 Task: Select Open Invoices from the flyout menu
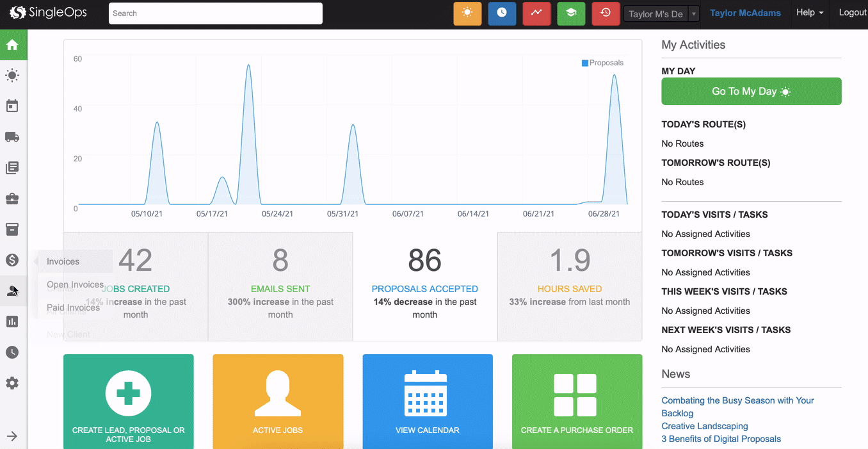coord(75,284)
